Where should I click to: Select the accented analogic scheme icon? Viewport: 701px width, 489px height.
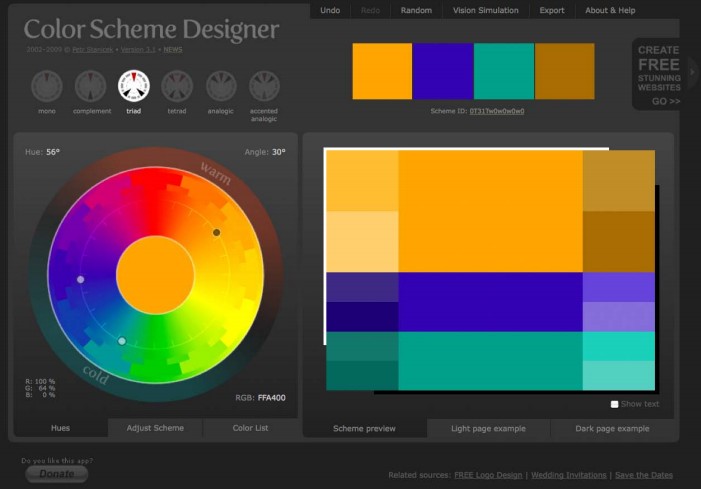(264, 86)
